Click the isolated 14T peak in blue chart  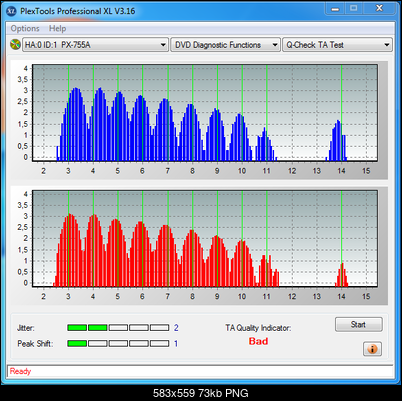pos(337,141)
